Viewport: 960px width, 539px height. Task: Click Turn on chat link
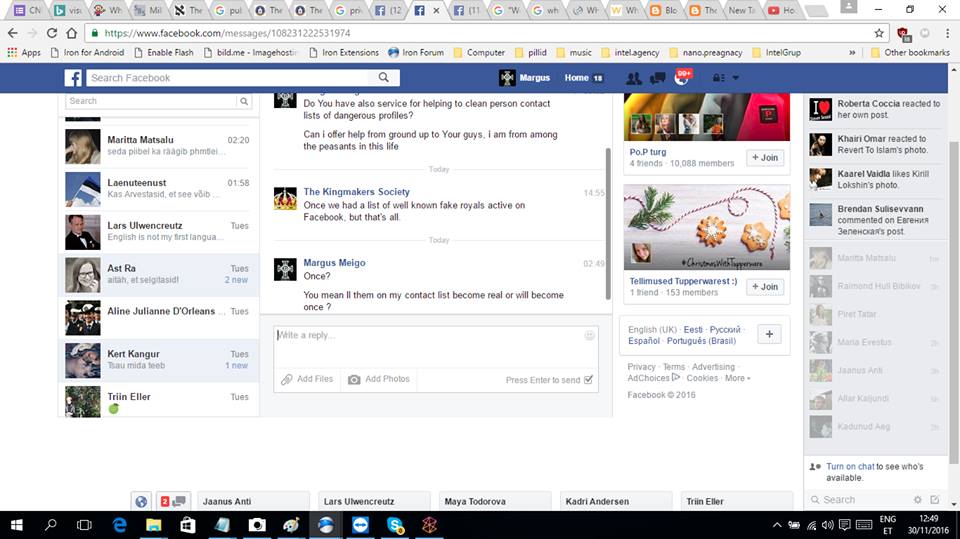pyautogui.click(x=850, y=467)
